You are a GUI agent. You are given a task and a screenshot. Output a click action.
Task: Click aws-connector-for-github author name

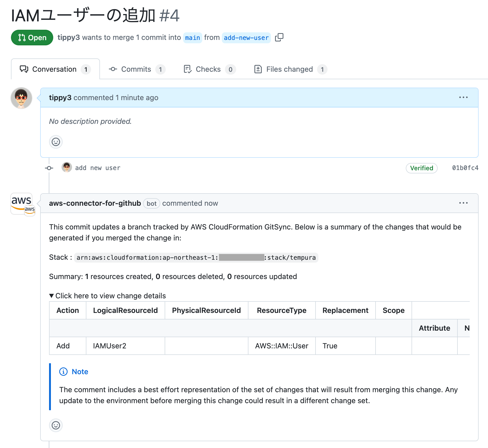[x=95, y=203]
